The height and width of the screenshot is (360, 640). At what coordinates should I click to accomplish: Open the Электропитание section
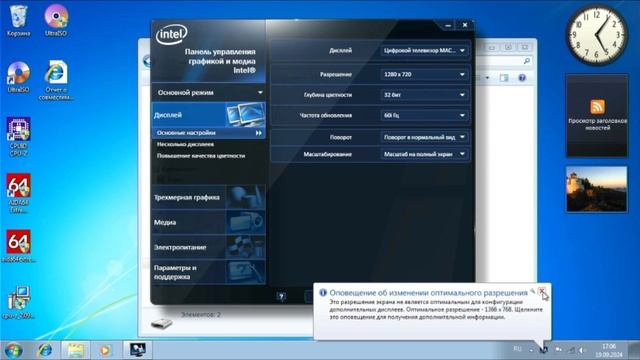[x=209, y=247]
